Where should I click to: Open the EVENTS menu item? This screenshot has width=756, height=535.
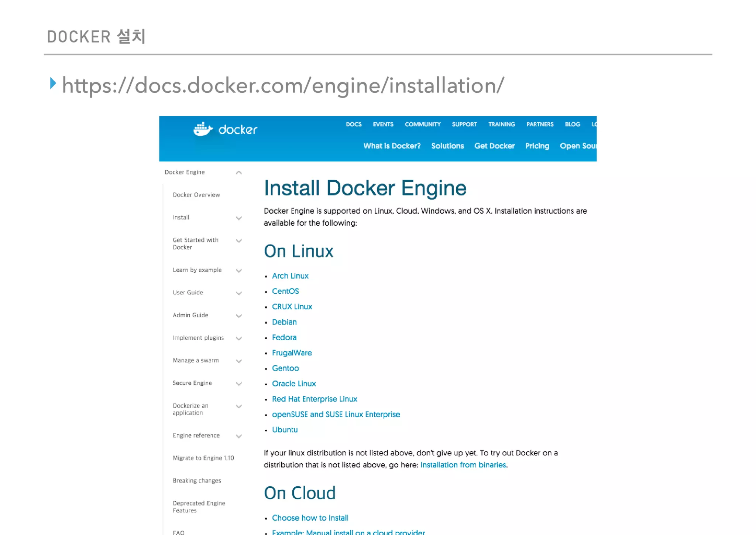[383, 125]
